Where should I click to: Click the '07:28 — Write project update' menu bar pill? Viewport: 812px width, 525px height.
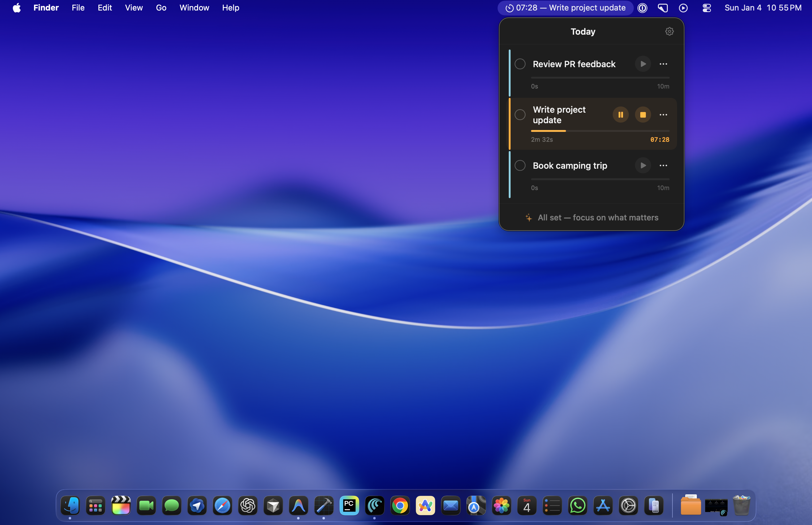[565, 7]
